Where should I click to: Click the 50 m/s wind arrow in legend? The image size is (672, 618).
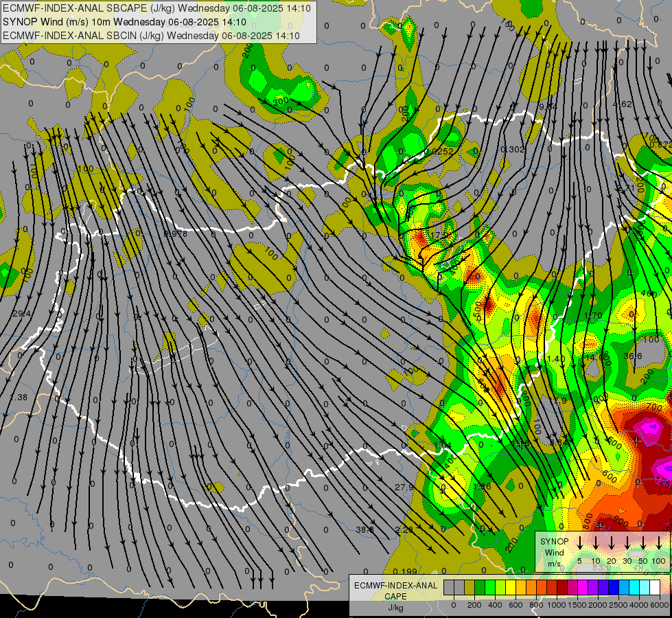coord(643,543)
